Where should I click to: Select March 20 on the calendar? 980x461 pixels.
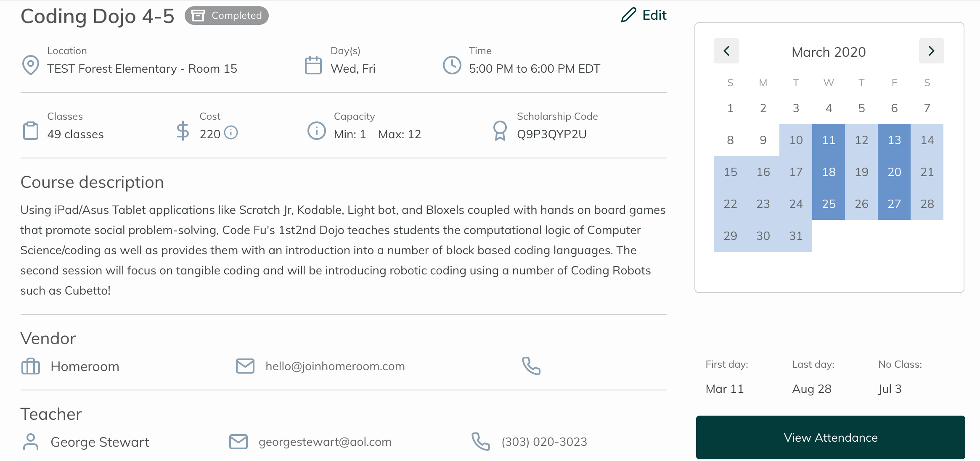pos(894,172)
